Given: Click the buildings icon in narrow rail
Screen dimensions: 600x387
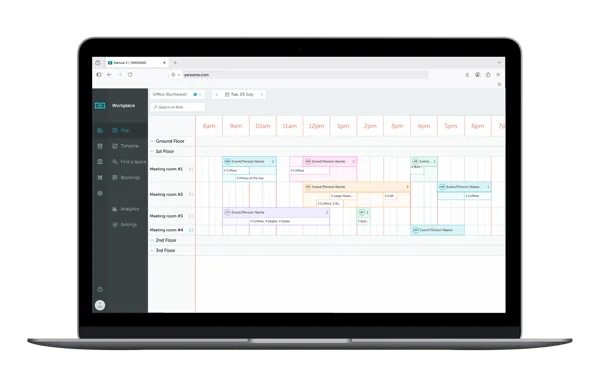Looking at the screenshot, I should [x=100, y=131].
